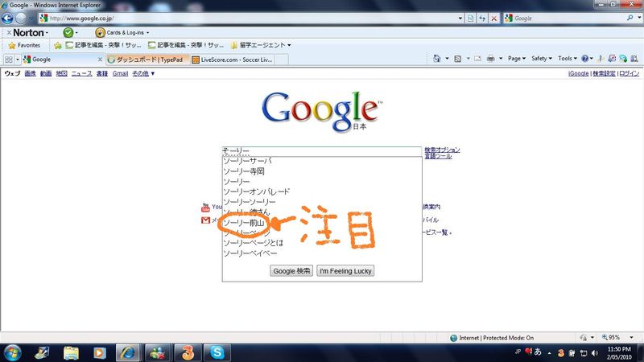Click the Compatibility View page icon
Screen dimensions: 644x362
point(471,19)
